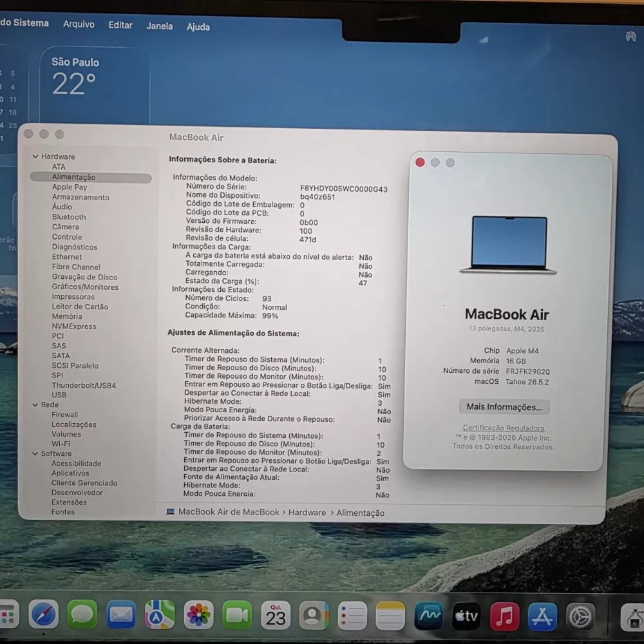The width and height of the screenshot is (644, 644).
Task: Open the Arquivo menu
Action: [x=79, y=24]
